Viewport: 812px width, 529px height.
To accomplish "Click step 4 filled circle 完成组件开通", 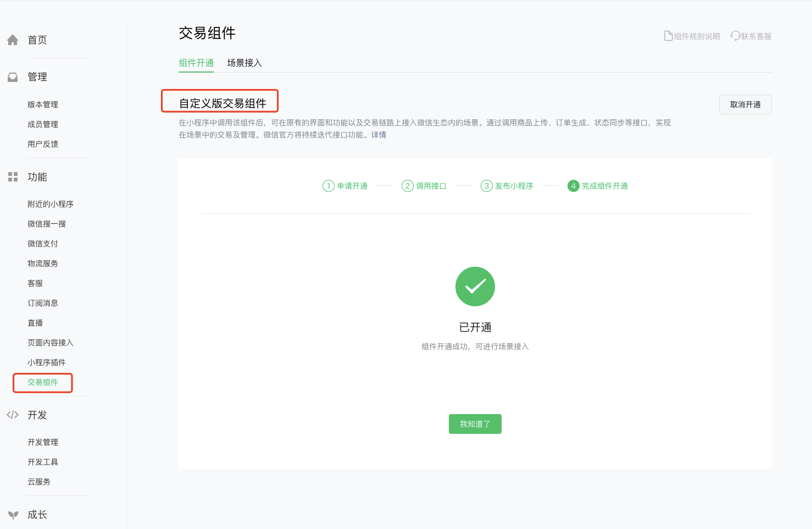I will coord(574,186).
